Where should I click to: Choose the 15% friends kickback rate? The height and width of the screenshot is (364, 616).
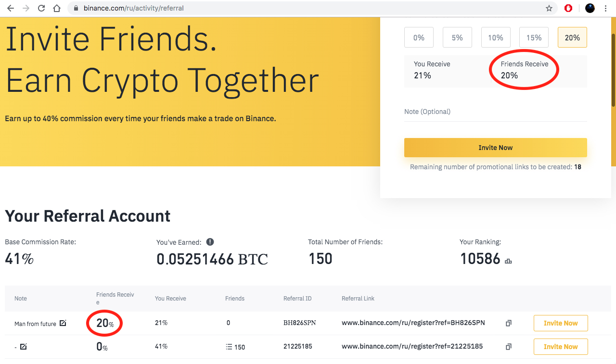pyautogui.click(x=534, y=38)
